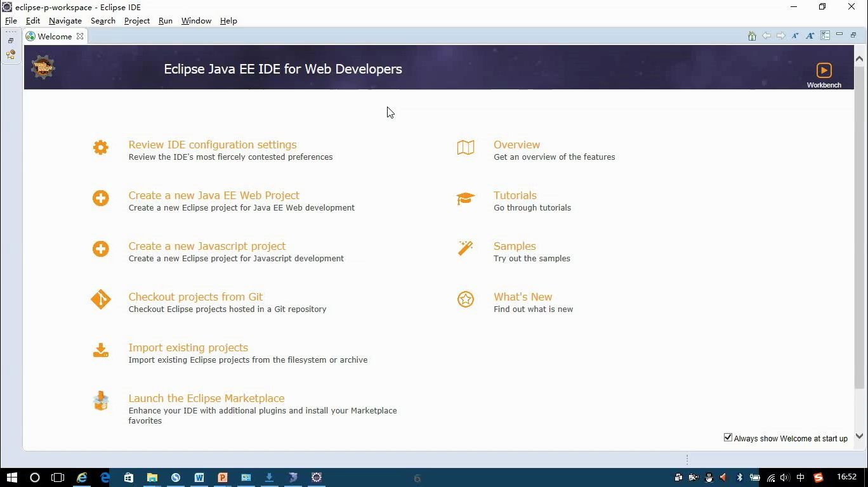The width and height of the screenshot is (868, 487).
Task: Open the Project menu
Action: pyautogui.click(x=137, y=21)
